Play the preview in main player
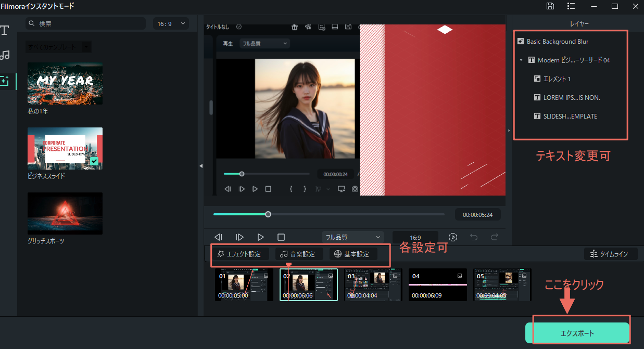Viewport: 644px width, 349px height. (261, 237)
